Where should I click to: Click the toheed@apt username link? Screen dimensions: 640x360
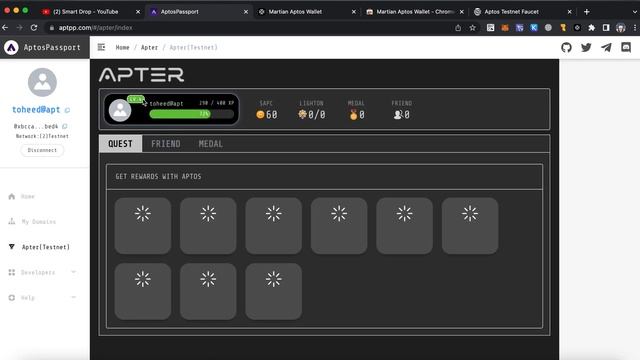[x=36, y=109]
